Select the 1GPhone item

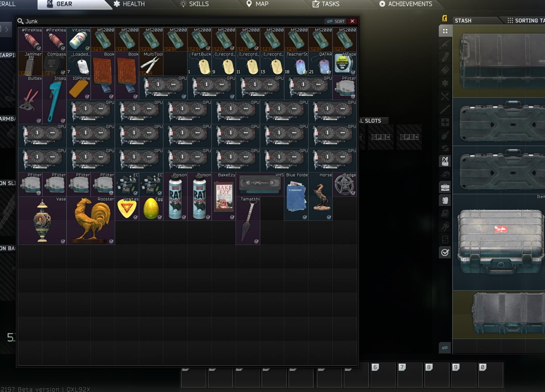click(79, 87)
